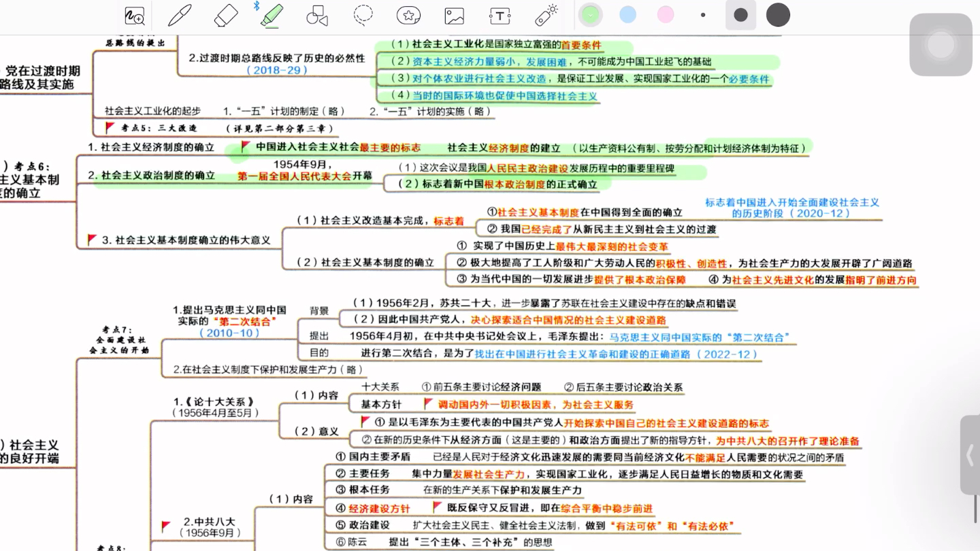The image size is (980, 551).
Task: Choose the thickest stroke size dot
Action: [778, 15]
